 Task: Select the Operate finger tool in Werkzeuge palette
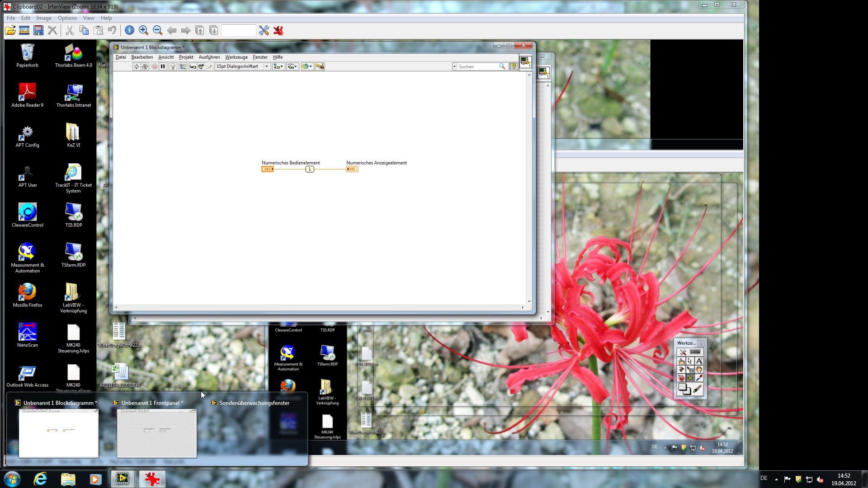[x=681, y=361]
